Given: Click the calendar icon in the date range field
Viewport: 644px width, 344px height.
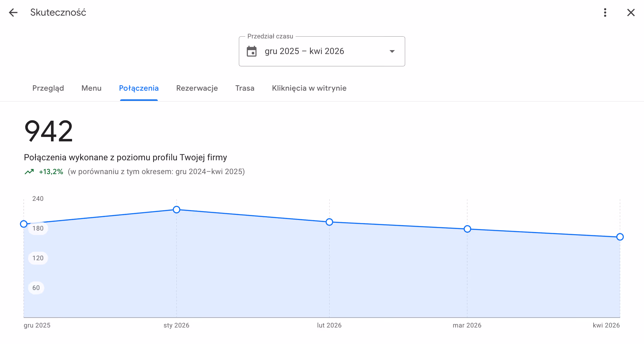Looking at the screenshot, I should click(x=251, y=51).
